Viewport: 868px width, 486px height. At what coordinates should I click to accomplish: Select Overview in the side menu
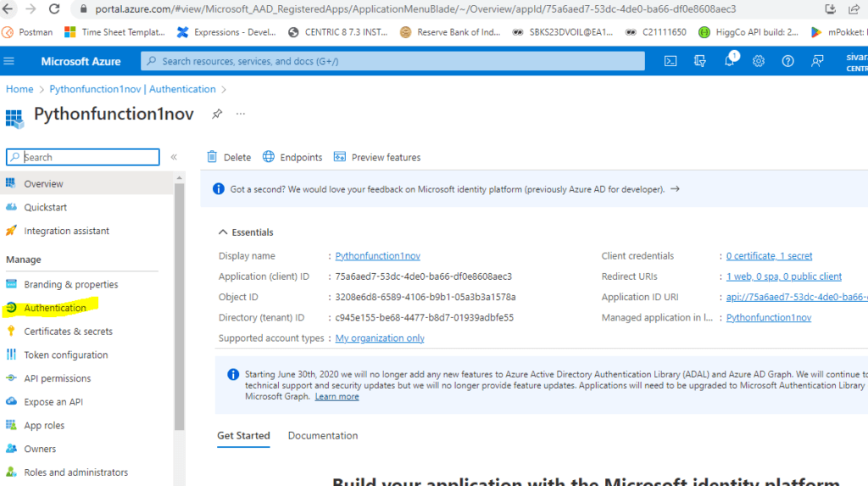86,183
